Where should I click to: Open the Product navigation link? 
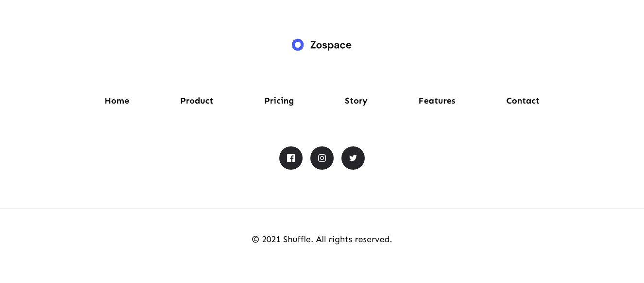click(x=197, y=101)
